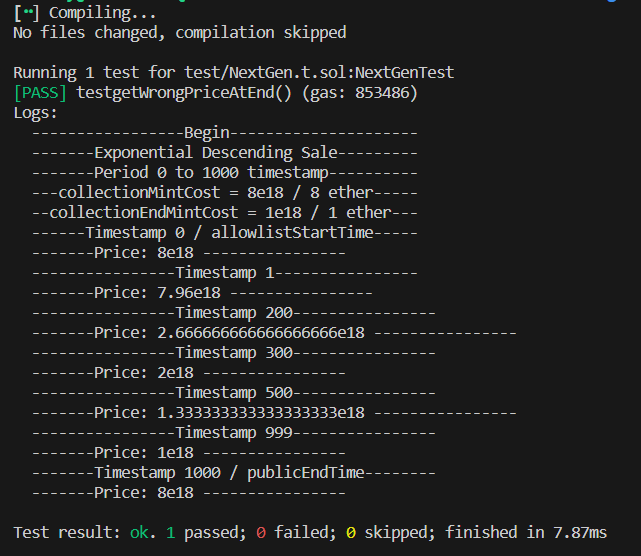This screenshot has width=641, height=556.
Task: Click the Exponential Descending Sale log line
Action: click(225, 153)
